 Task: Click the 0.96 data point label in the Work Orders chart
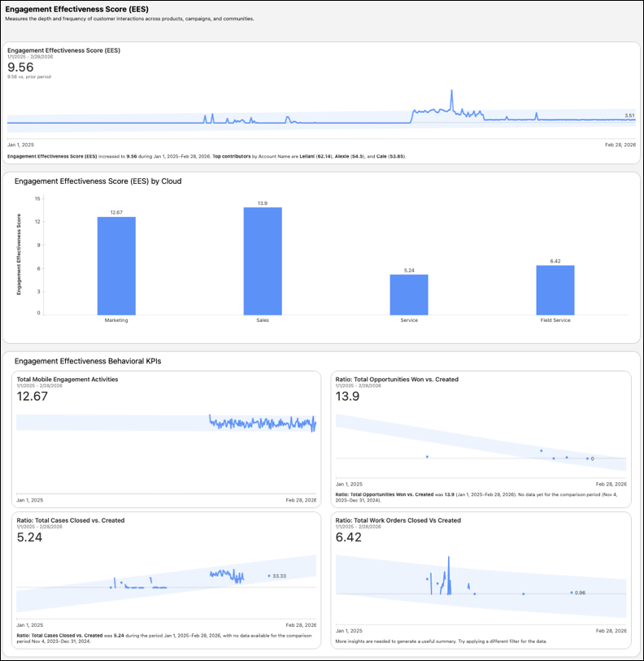(x=581, y=593)
